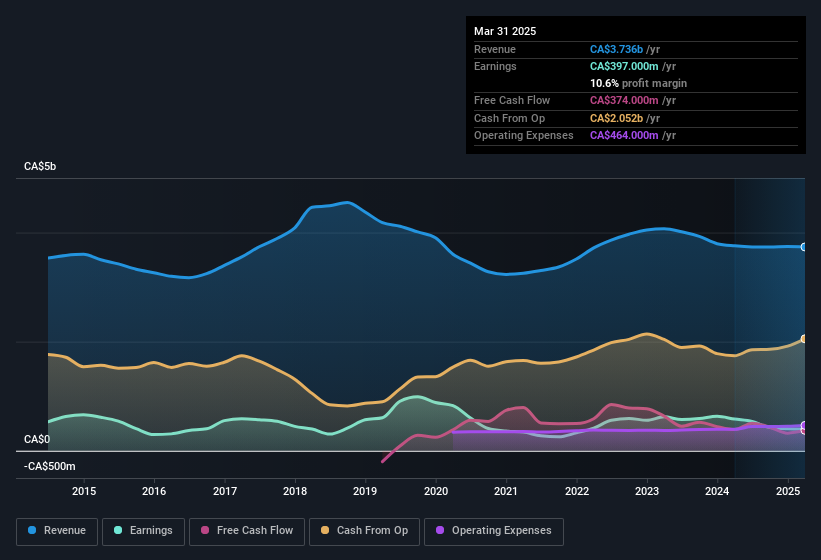821x560 pixels.
Task: Click the CA$374.000m free cash flow value
Action: coord(624,100)
